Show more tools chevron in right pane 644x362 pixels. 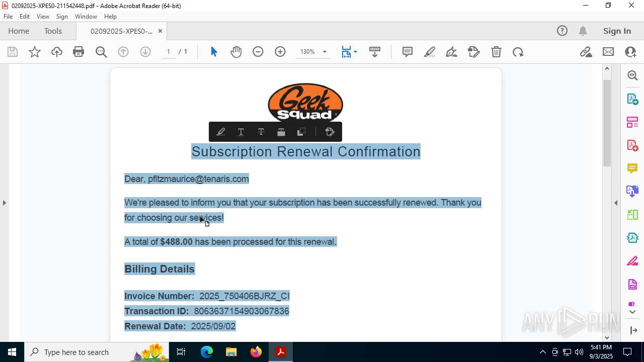(632, 312)
